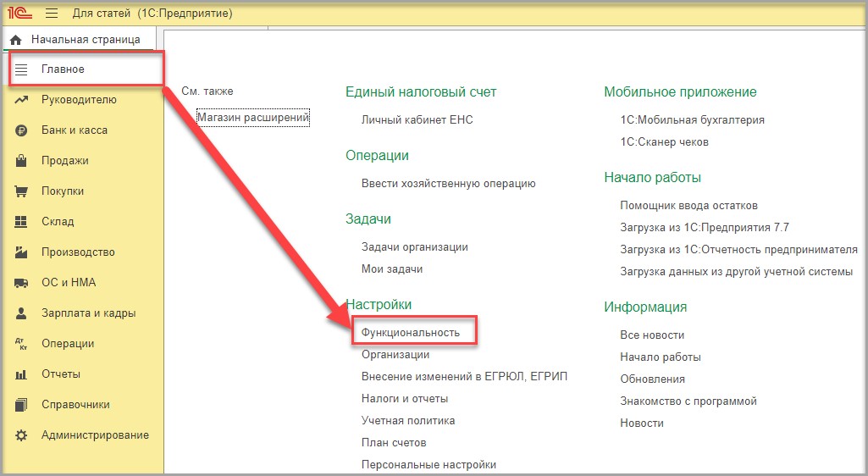Image resolution: width=868 pixels, height=476 pixels.
Task: Open Обновления link
Action: [x=652, y=379]
